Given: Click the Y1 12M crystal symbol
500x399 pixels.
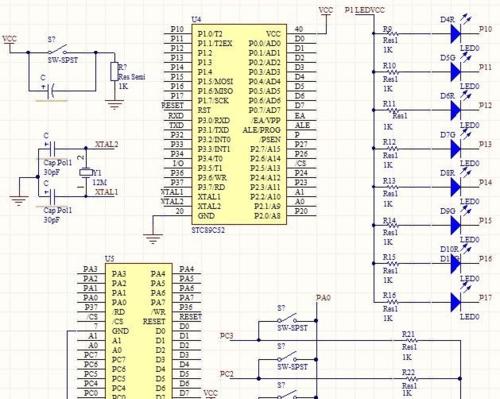Looking at the screenshot, I should (86, 172).
